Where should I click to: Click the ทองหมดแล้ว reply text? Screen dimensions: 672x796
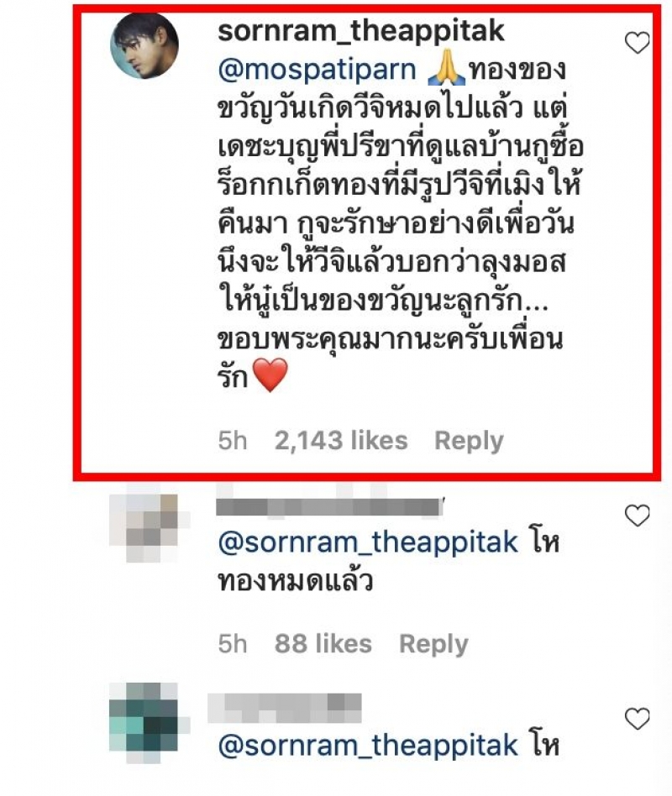pos(295,581)
